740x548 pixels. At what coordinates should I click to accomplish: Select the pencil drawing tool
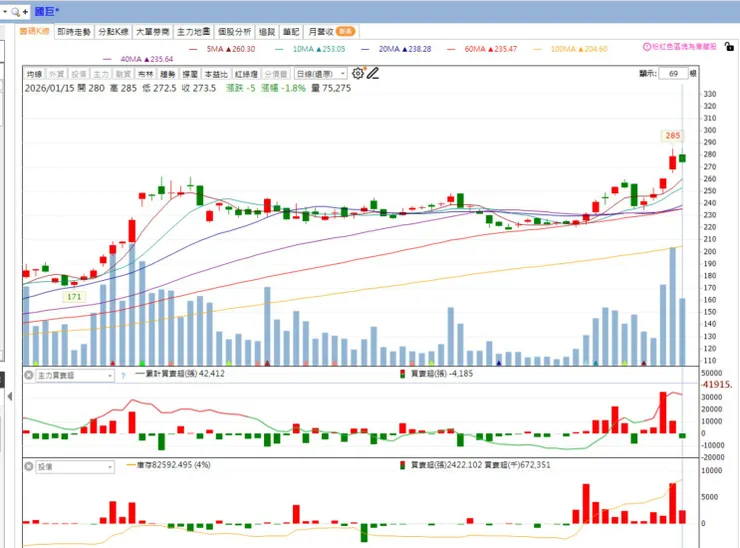[373, 73]
